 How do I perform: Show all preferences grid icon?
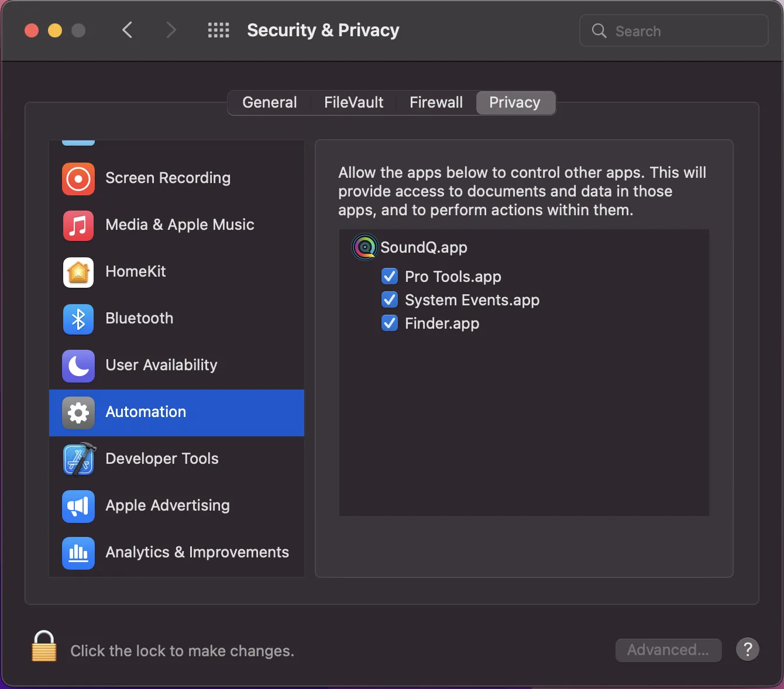coord(219,30)
